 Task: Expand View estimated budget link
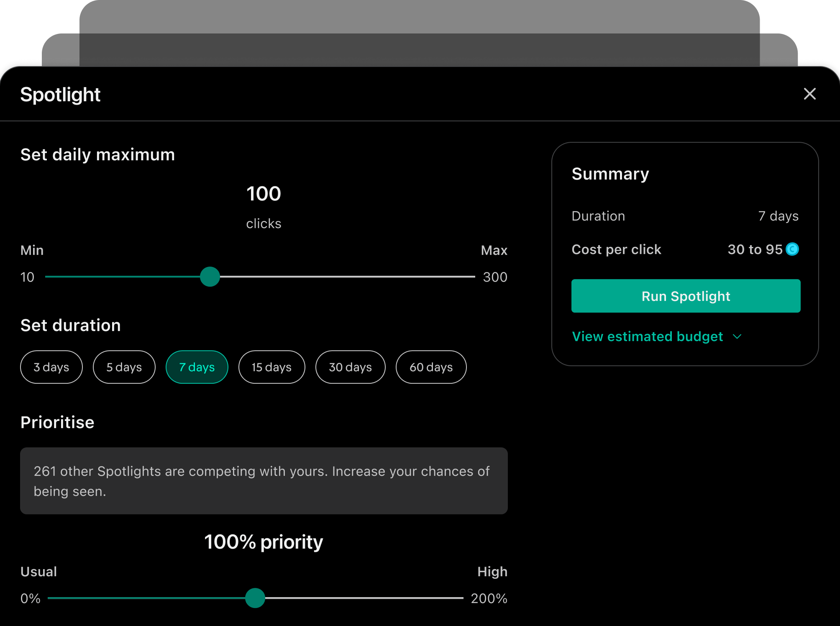tap(647, 336)
